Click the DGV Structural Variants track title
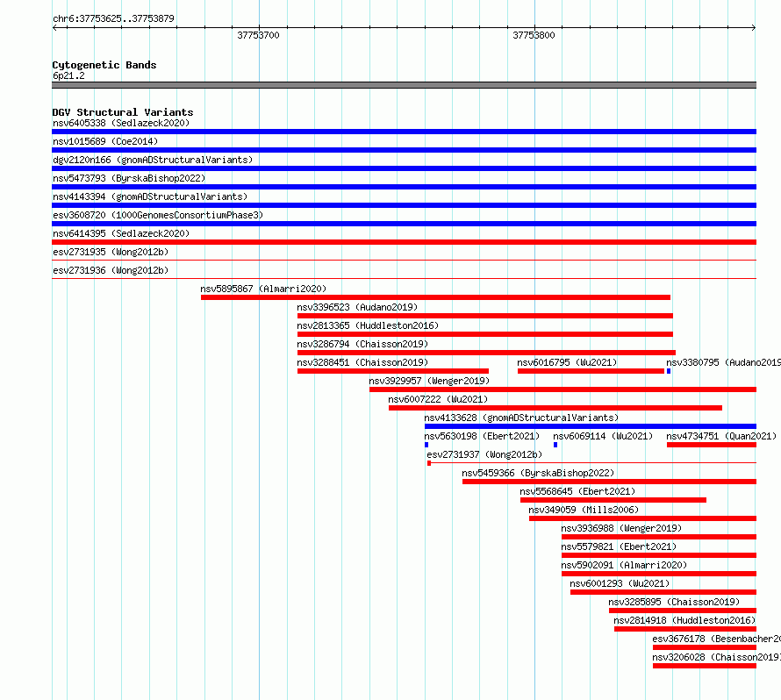This screenshot has width=781, height=700. click(123, 112)
